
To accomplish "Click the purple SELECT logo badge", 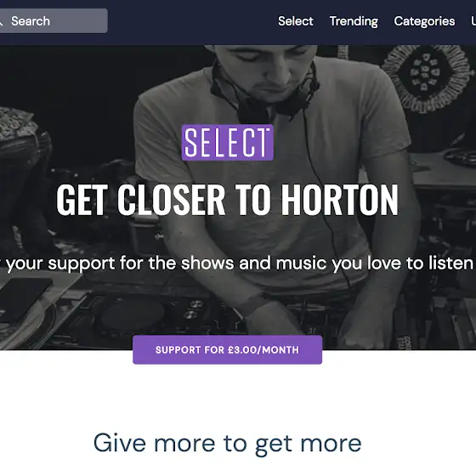I will 228,142.
